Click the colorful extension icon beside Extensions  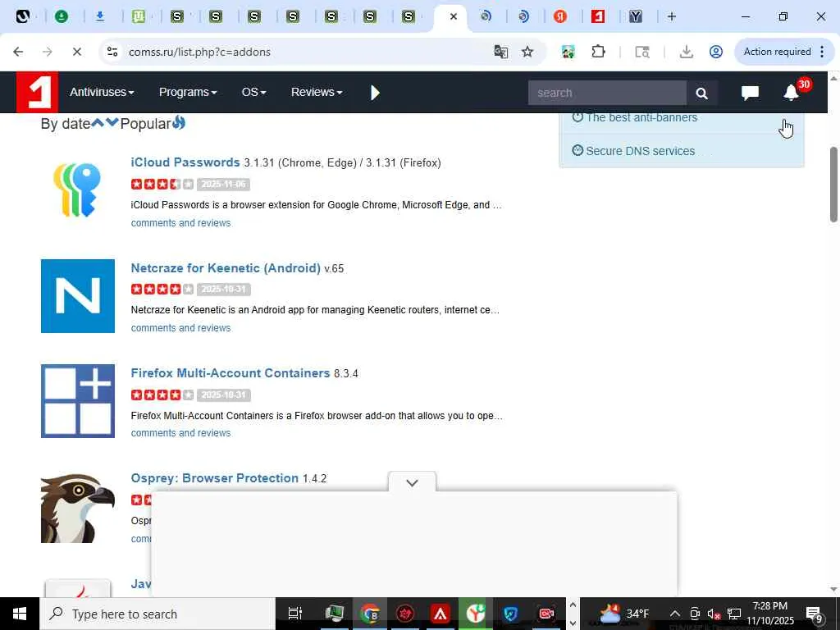568,52
